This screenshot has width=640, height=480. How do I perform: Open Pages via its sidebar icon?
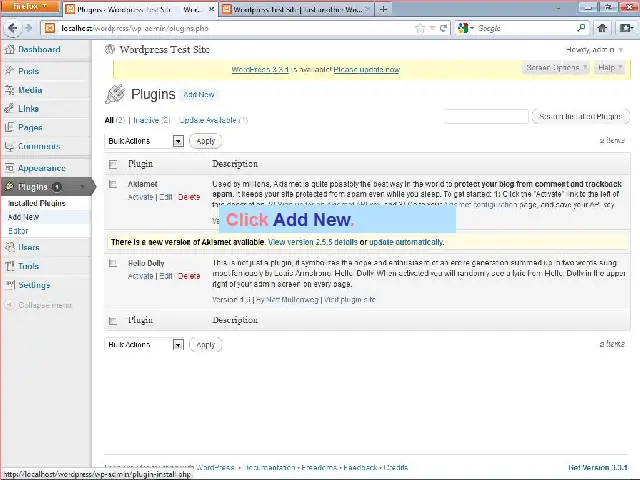point(10,127)
